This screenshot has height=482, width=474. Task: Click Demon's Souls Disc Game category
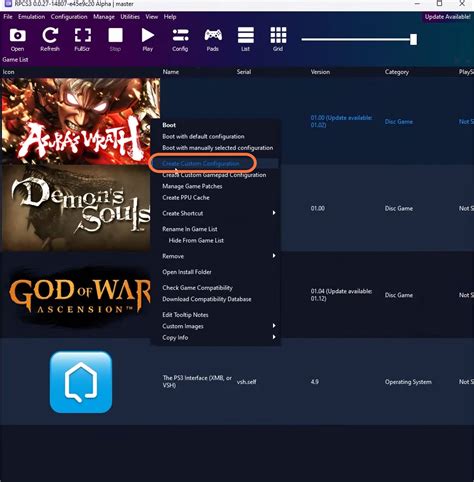click(399, 208)
